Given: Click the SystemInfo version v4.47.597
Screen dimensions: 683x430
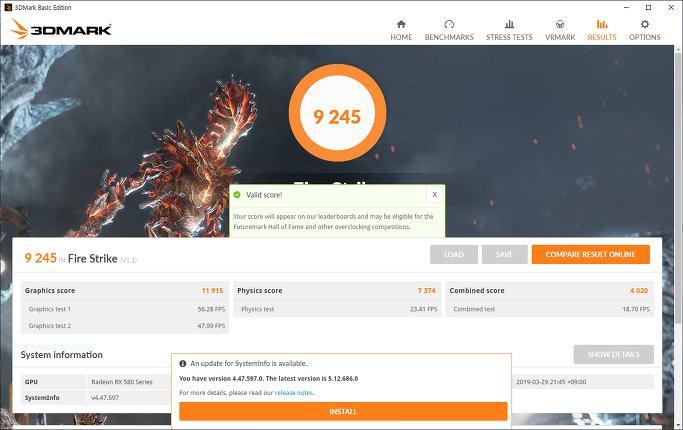Looking at the screenshot, I should (x=105, y=398).
